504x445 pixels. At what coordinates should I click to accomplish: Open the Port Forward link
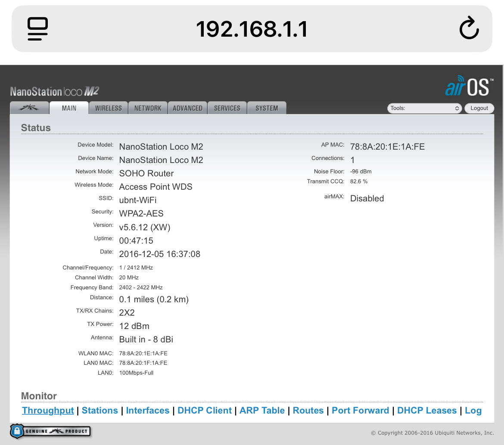point(360,411)
